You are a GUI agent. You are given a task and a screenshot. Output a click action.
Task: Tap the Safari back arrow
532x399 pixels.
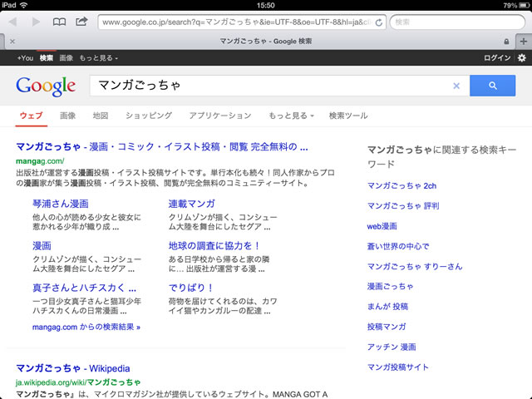(x=13, y=22)
